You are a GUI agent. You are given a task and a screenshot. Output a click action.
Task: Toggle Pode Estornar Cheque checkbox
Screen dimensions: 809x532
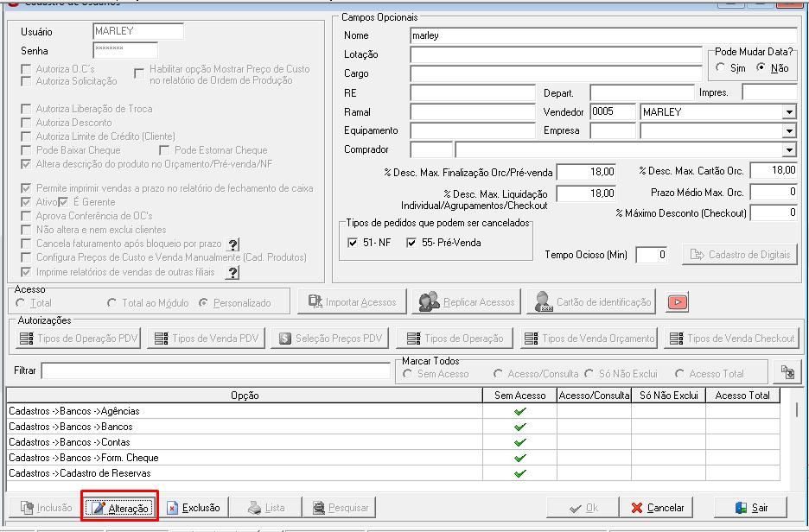point(164,150)
